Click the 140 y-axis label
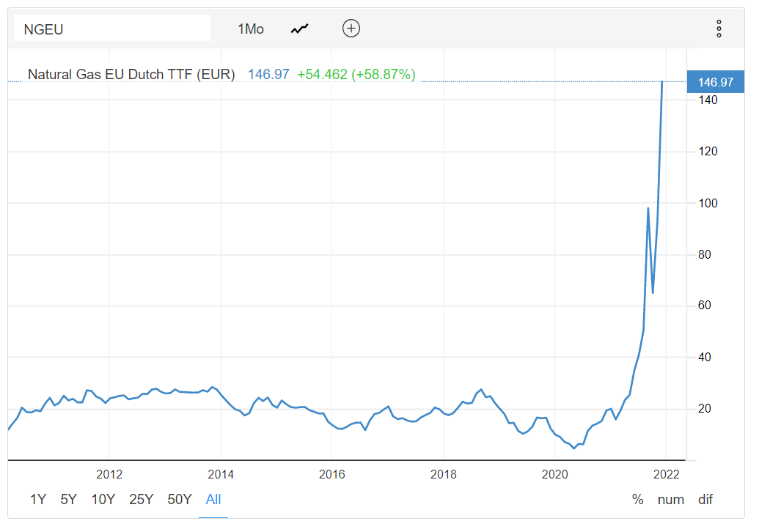The width and height of the screenshot is (770, 532). (708, 100)
